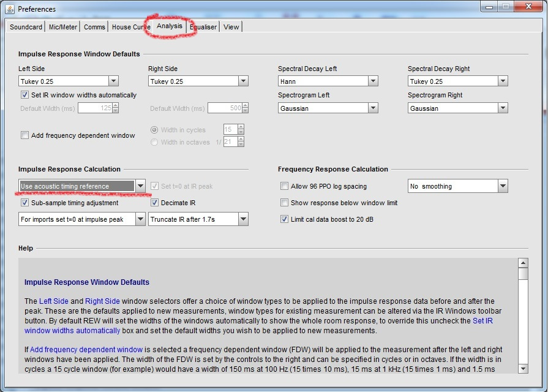Expand the Right Side window type dropdown

pyautogui.click(x=198, y=81)
